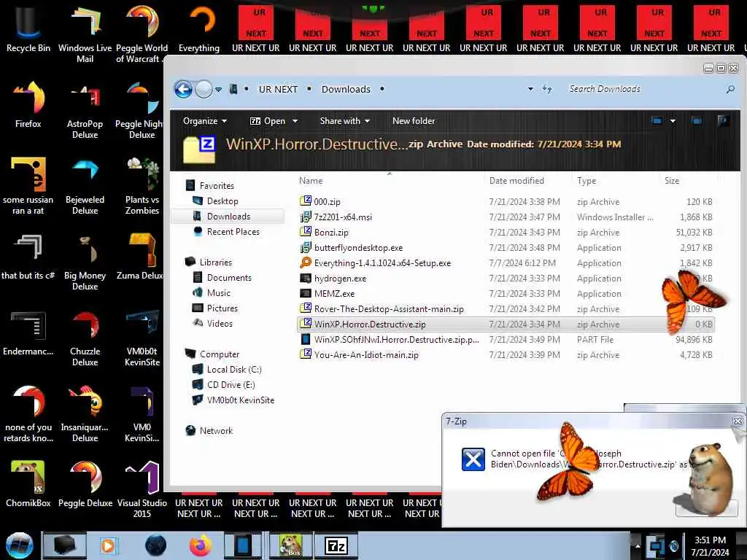Open Insaniquarium Deluxe desktop icon
This screenshot has height=560, width=747.
coord(85,413)
